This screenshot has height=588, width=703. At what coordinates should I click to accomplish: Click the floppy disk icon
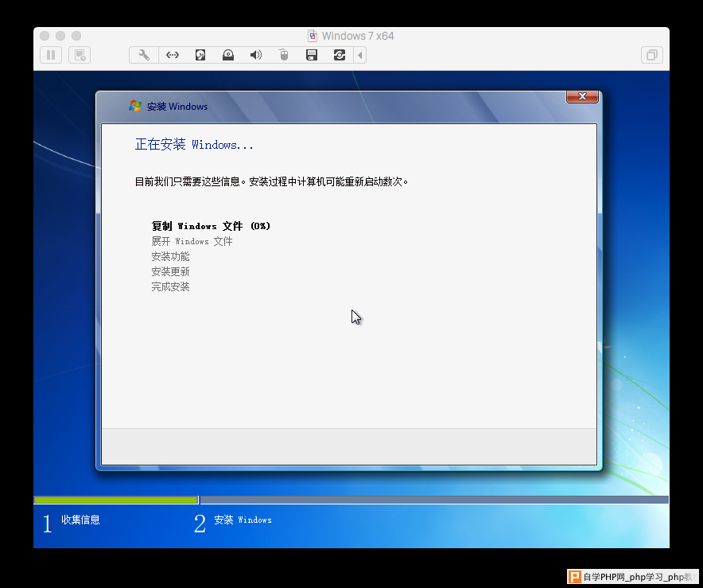(312, 55)
